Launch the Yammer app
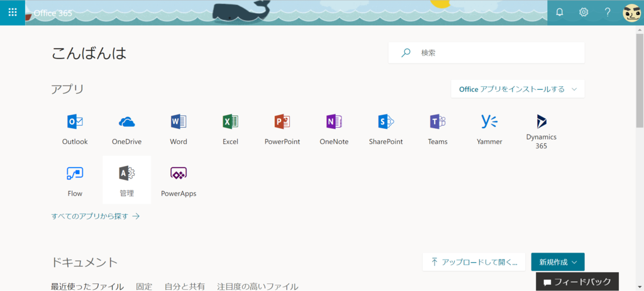The height and width of the screenshot is (291, 644). (489, 130)
